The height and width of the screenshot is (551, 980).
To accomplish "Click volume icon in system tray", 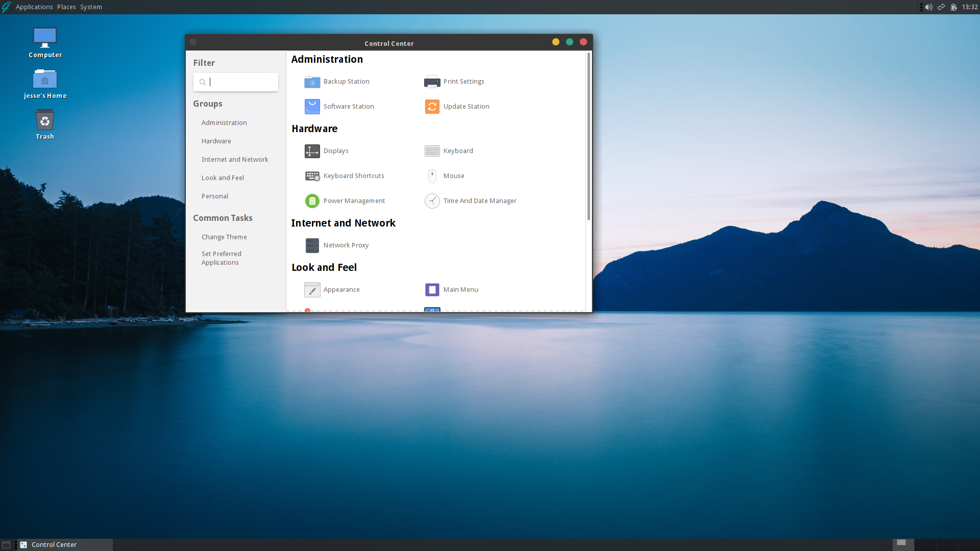I will click(928, 7).
